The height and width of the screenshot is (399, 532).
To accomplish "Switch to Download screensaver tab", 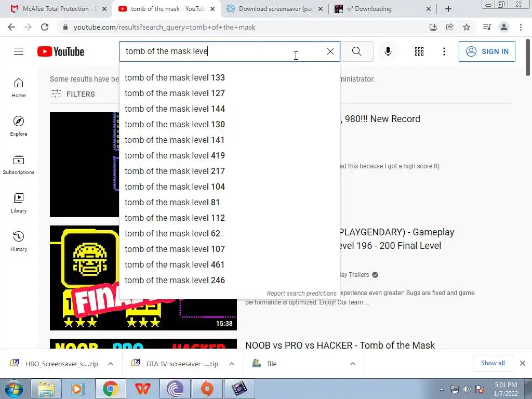I will pos(275,9).
